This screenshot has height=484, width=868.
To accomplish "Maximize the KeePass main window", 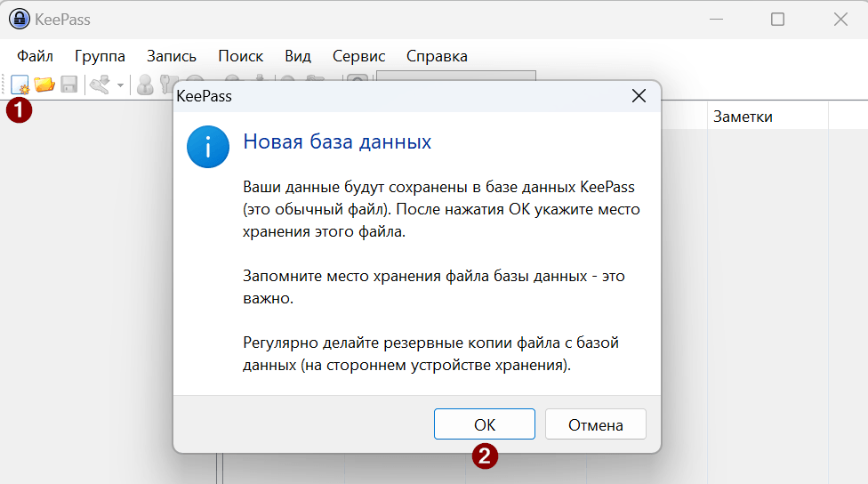I will click(x=778, y=20).
